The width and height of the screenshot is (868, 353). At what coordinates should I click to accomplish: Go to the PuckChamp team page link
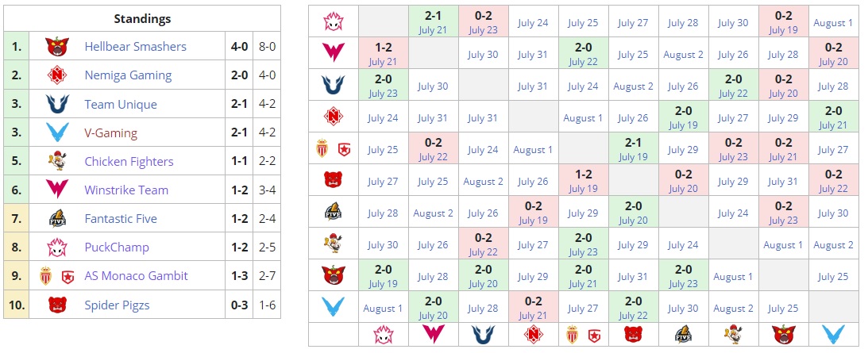[117, 247]
